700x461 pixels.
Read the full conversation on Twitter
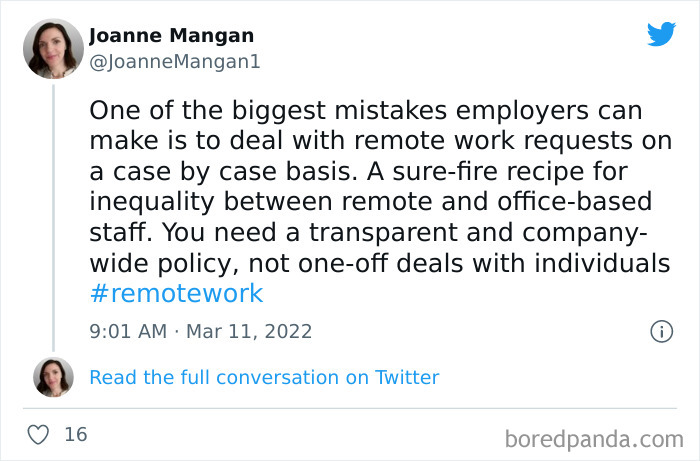click(264, 377)
